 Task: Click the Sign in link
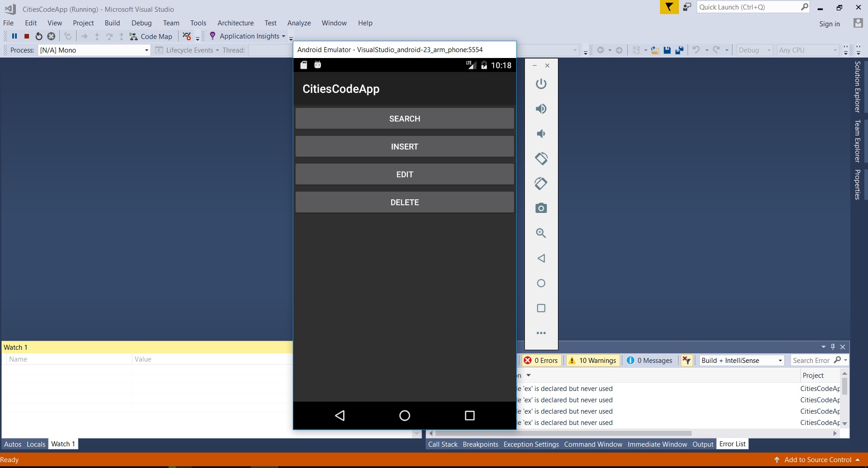click(829, 24)
